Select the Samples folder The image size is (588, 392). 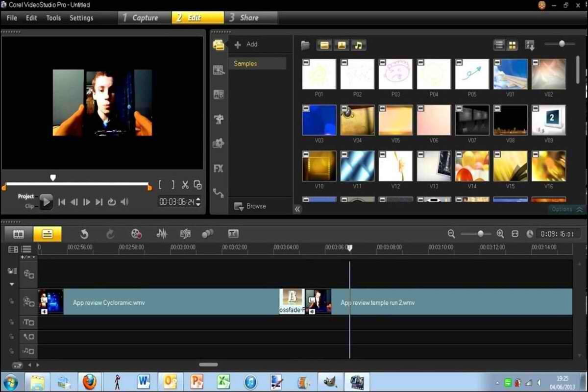[258, 64]
